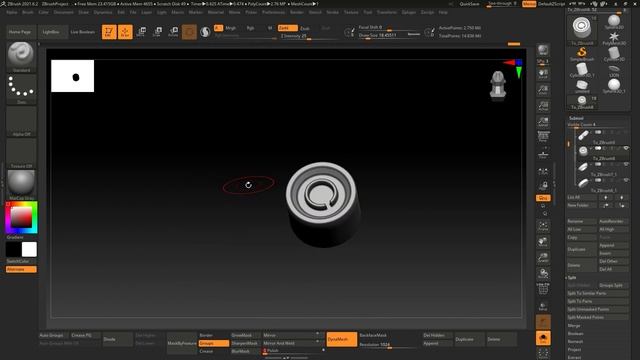Click the AAHalf icon

543,122
